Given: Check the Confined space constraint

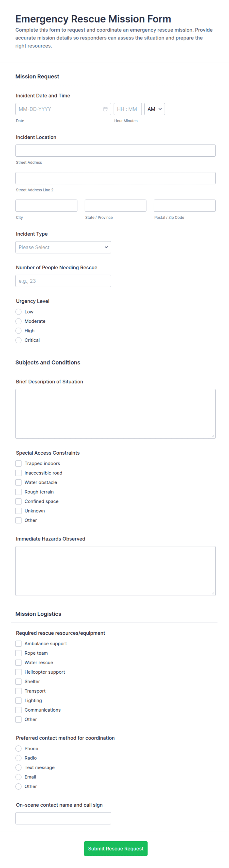Looking at the screenshot, I should [18, 501].
